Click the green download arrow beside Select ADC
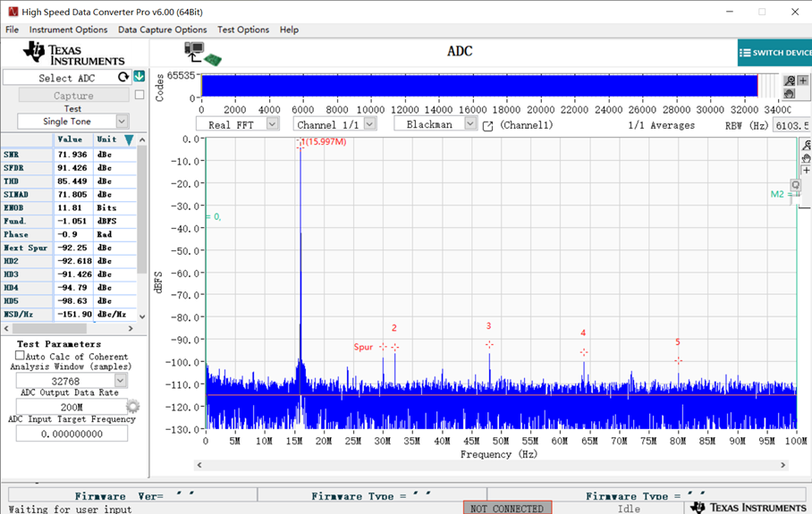812x514 pixels. click(x=140, y=77)
